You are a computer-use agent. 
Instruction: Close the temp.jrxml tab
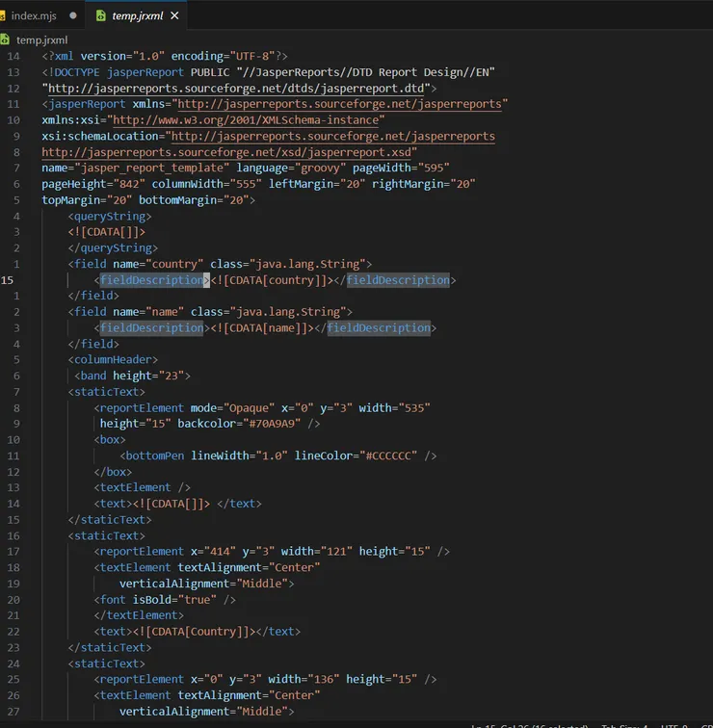(174, 15)
